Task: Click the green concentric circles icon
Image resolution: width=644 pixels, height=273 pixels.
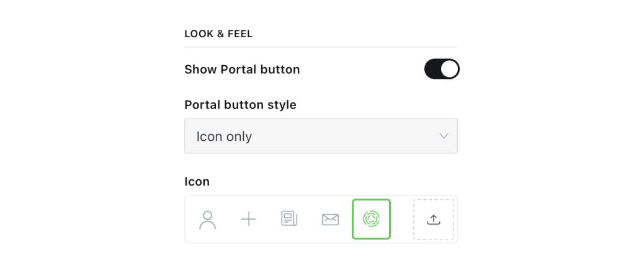Action: pyautogui.click(x=371, y=219)
